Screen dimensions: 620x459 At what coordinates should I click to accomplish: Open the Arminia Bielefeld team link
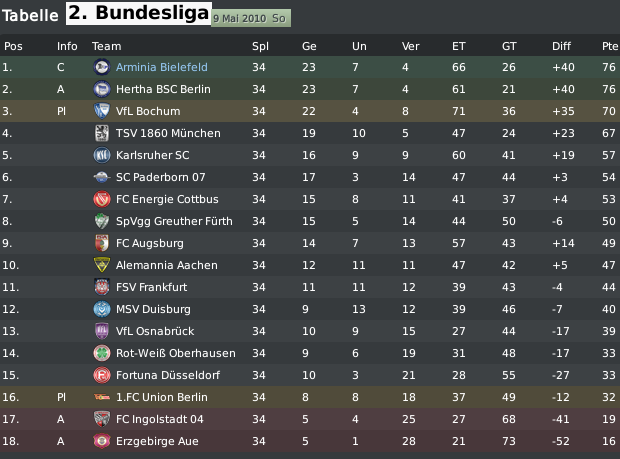(161, 67)
